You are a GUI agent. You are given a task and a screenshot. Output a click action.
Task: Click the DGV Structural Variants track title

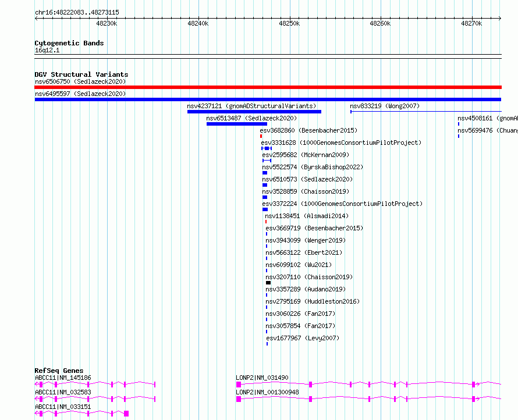click(81, 74)
